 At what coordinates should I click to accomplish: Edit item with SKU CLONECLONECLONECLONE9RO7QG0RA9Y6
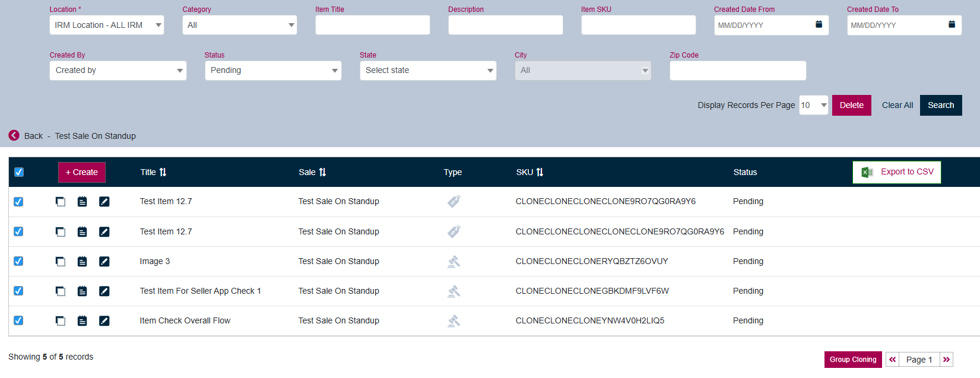coord(104,201)
